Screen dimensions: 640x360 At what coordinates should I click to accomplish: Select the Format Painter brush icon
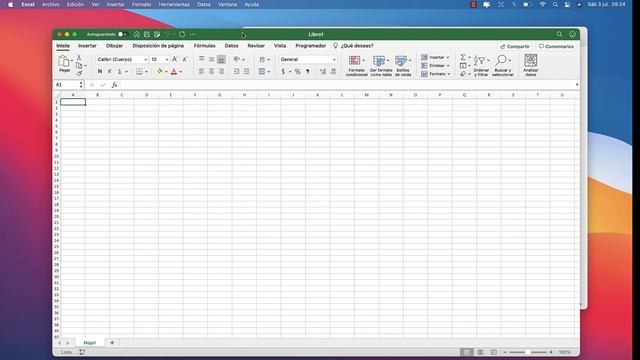tap(79, 73)
